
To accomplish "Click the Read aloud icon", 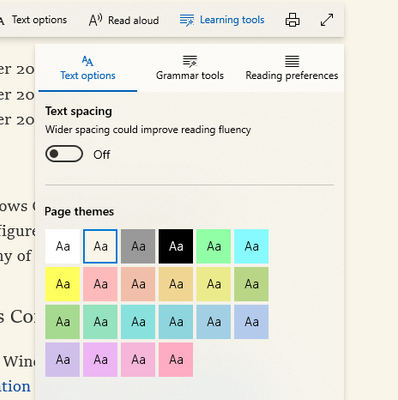I will (x=95, y=20).
